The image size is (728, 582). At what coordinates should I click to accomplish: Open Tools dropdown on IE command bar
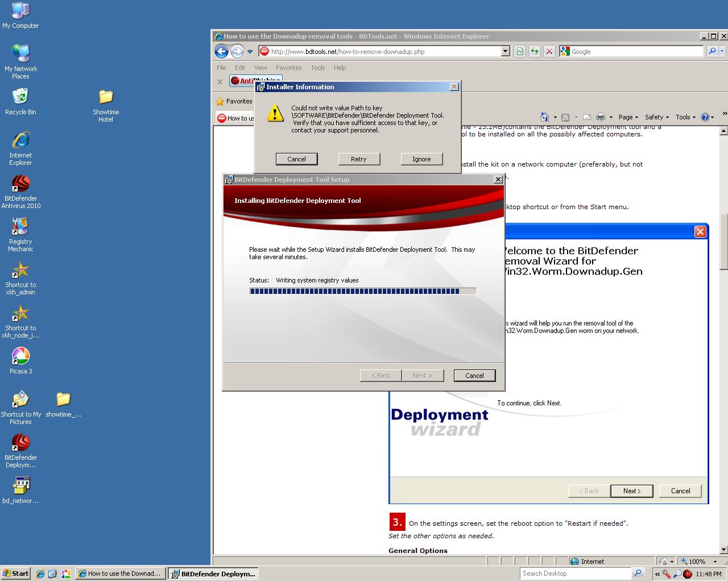pyautogui.click(x=685, y=117)
